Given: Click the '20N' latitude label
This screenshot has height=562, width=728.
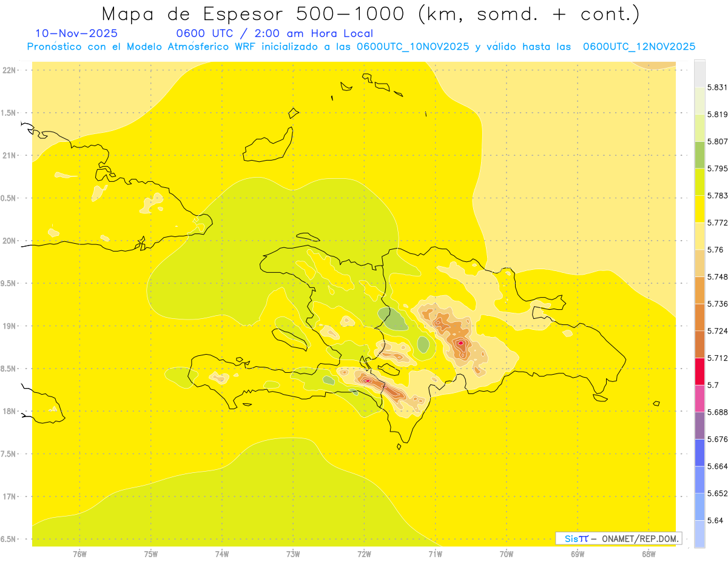Looking at the screenshot, I should [x=9, y=241].
